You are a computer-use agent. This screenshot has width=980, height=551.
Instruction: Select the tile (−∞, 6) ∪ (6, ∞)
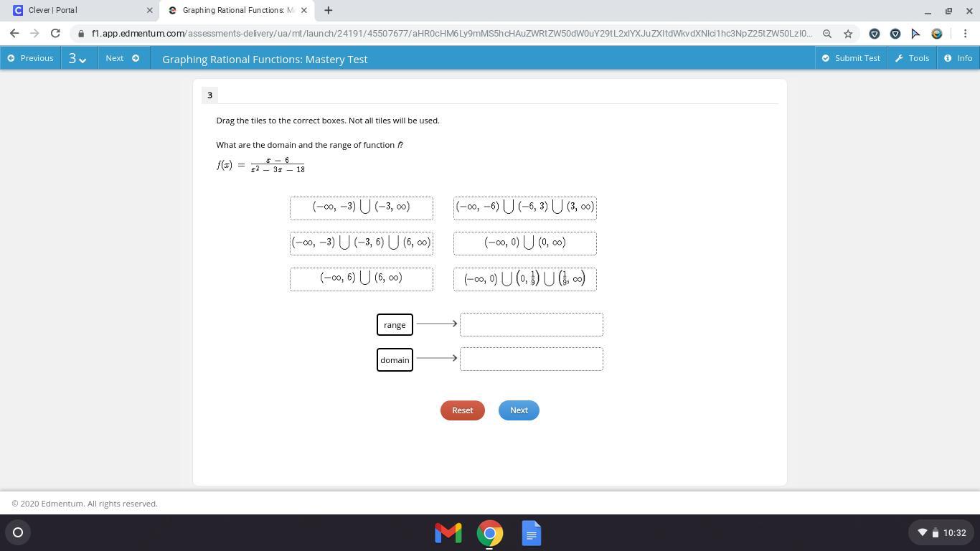click(362, 279)
